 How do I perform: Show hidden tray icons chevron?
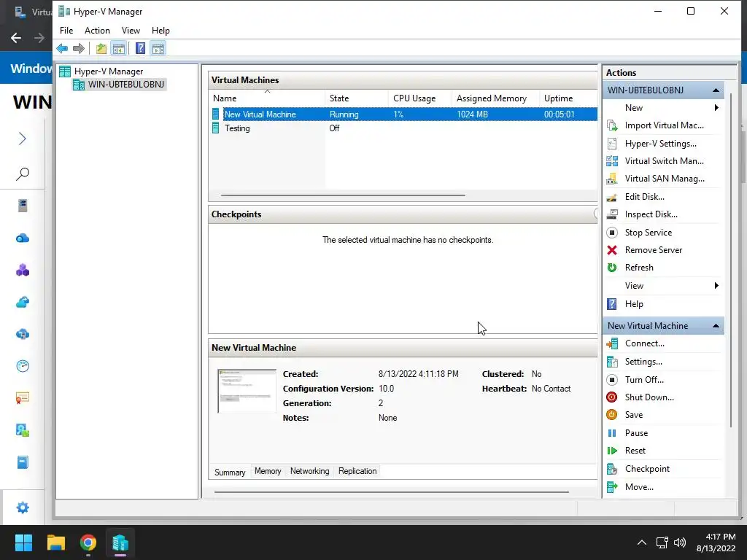click(642, 542)
